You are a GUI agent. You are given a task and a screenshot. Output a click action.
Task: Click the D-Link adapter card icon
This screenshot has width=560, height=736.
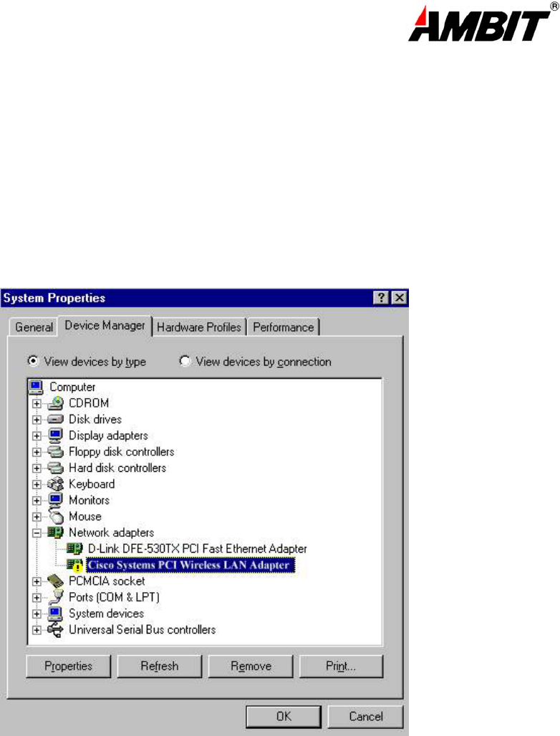[74, 548]
